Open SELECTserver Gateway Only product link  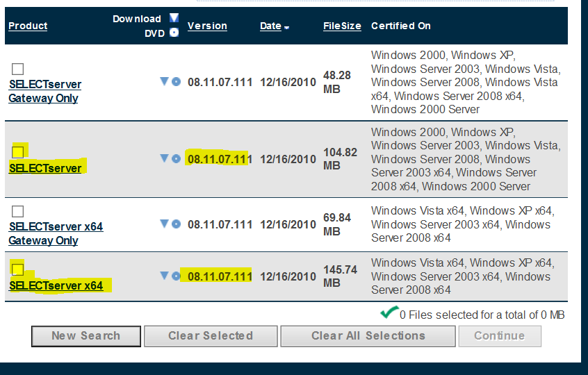[x=45, y=91]
